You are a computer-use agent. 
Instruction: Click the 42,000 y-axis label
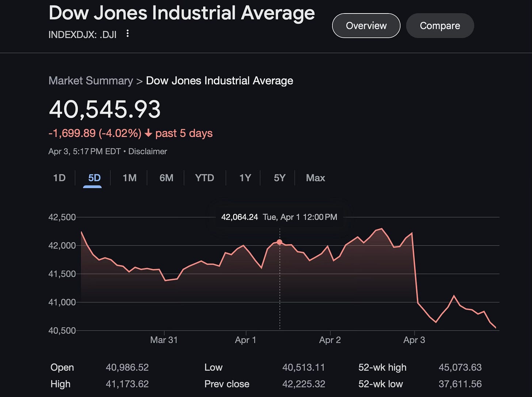[x=62, y=246]
